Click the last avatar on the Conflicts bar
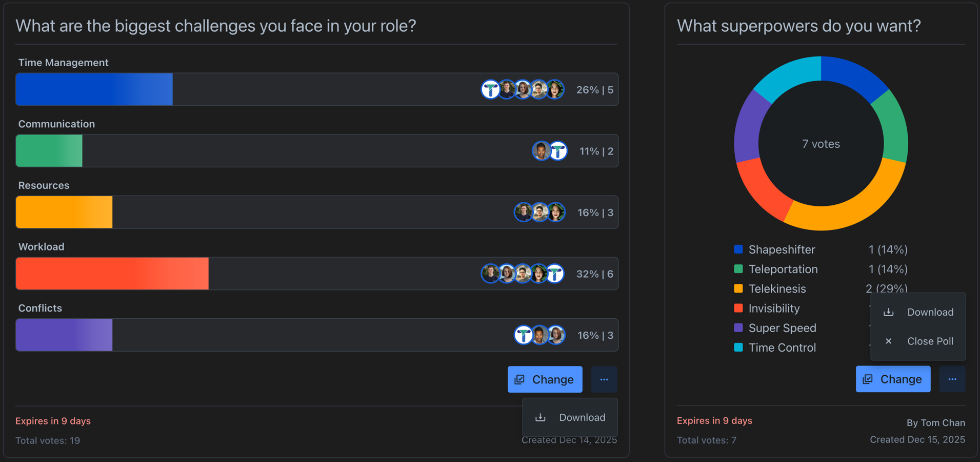This screenshot has width=980, height=462. pos(556,335)
